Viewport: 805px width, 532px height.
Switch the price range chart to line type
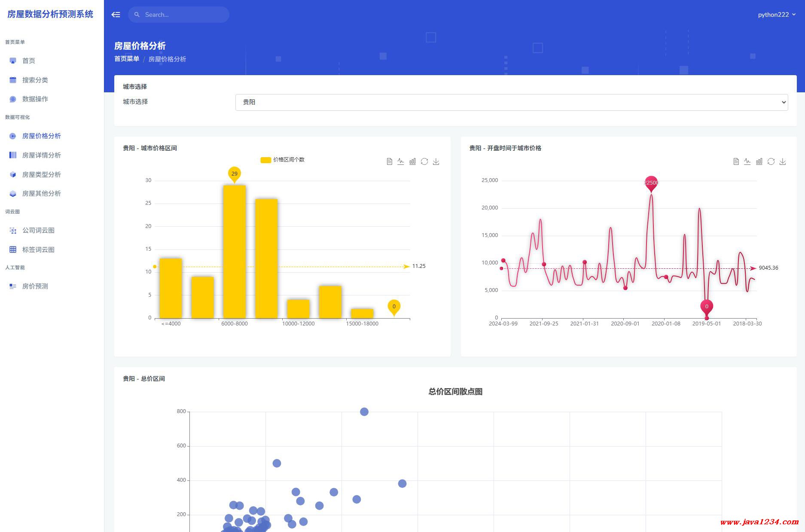(x=401, y=161)
